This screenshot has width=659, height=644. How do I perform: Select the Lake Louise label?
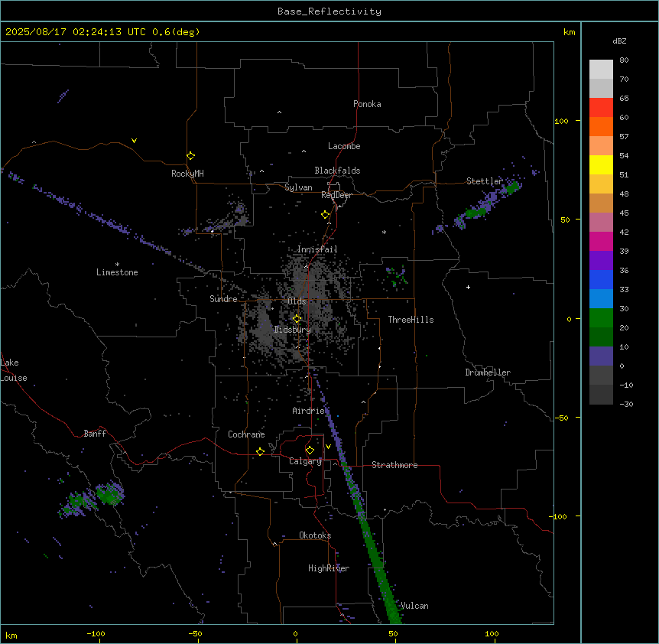click(14, 370)
